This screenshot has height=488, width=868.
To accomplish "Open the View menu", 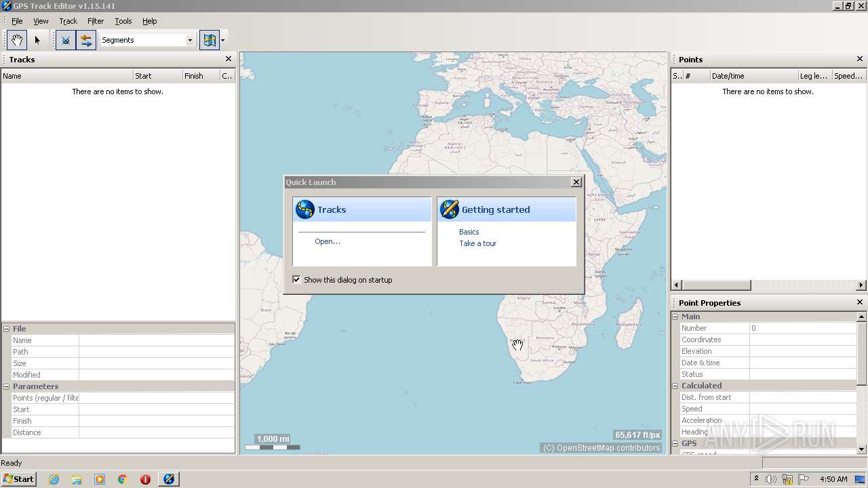I will [x=41, y=21].
